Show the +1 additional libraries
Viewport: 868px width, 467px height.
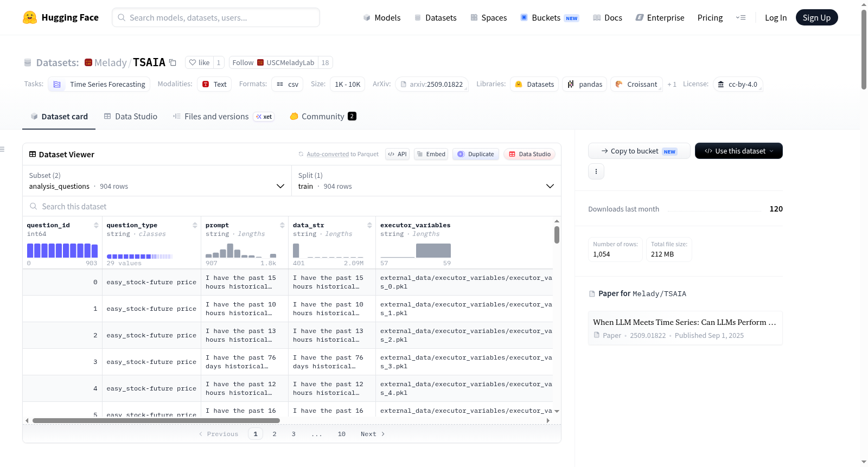[x=672, y=84]
